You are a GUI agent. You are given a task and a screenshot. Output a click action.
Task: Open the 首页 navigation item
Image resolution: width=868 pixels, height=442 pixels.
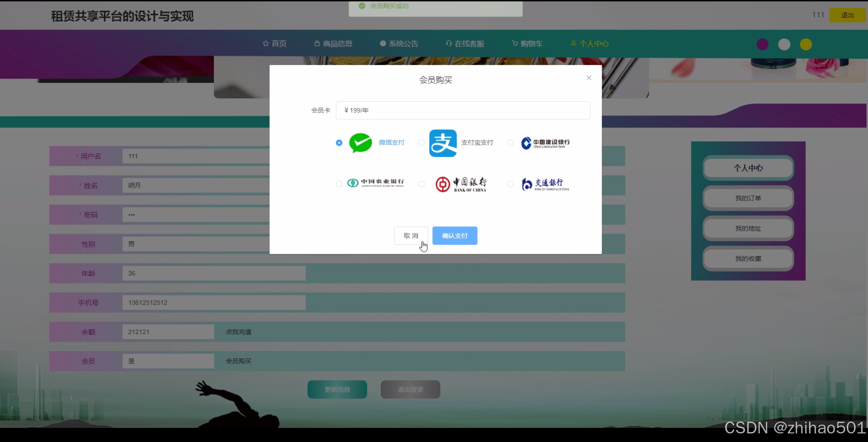pyautogui.click(x=275, y=44)
